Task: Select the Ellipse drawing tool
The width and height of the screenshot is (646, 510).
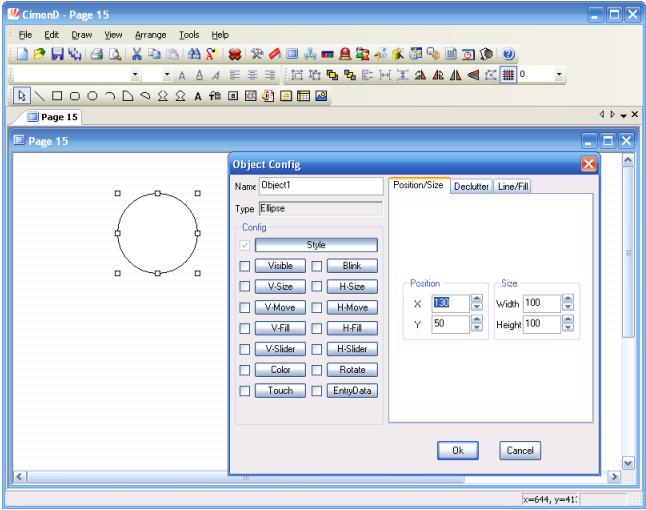Action: point(91,97)
